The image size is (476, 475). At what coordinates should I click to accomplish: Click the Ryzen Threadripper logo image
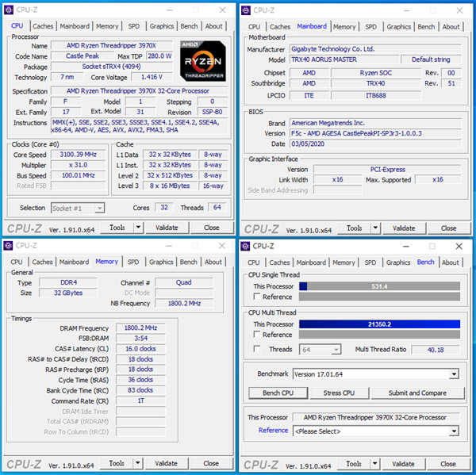click(x=203, y=61)
